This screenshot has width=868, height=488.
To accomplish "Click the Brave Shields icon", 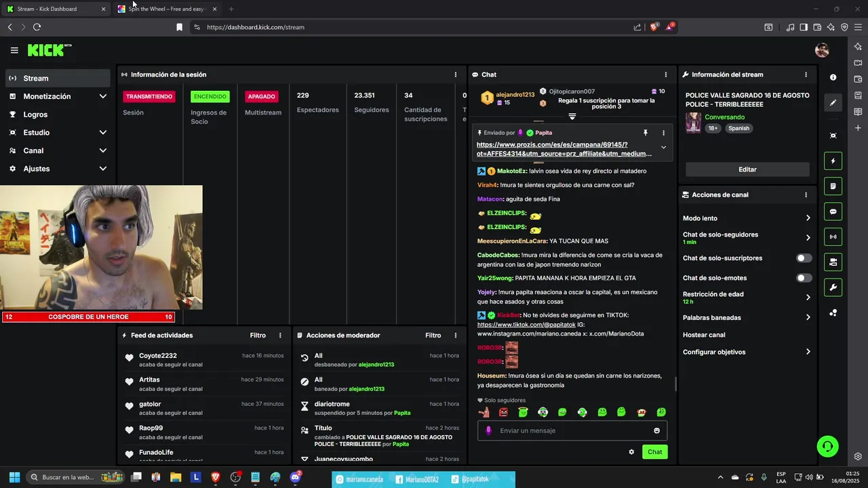I will (654, 27).
